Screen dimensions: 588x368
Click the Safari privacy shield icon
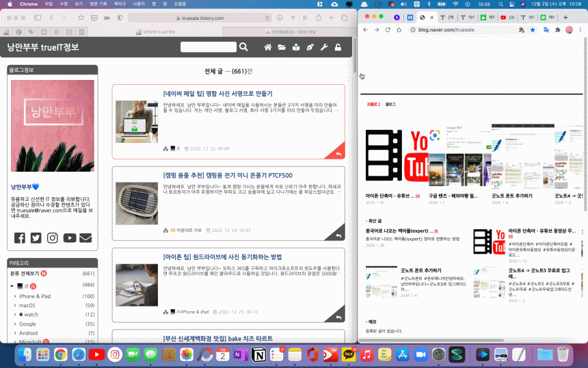point(120,18)
